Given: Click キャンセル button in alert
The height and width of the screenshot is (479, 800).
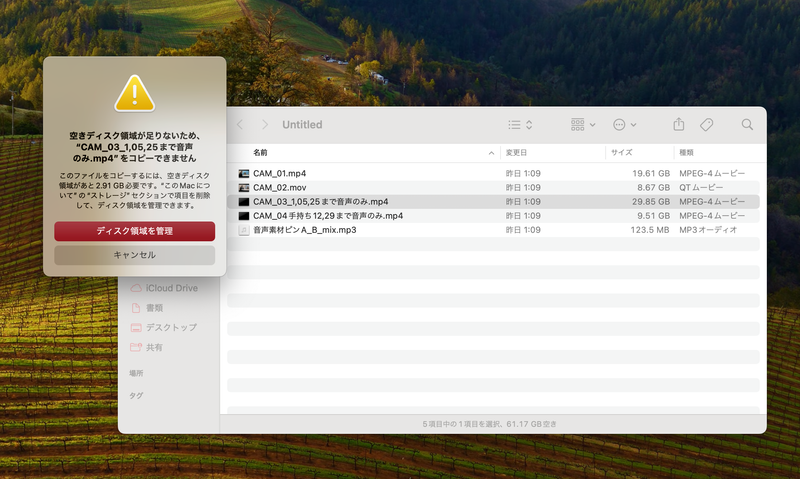Looking at the screenshot, I should [135, 255].
